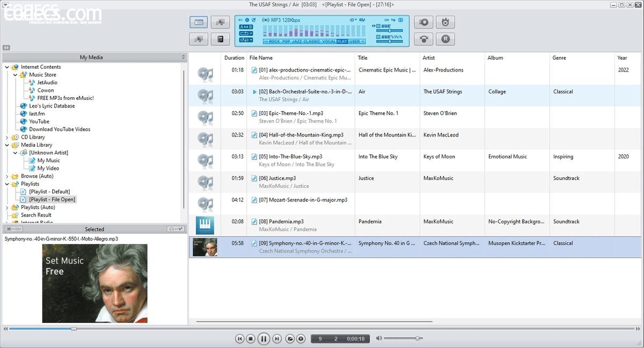The width and height of the screenshot is (644, 348).
Task: Click the CD ripping icon
Action: click(423, 22)
